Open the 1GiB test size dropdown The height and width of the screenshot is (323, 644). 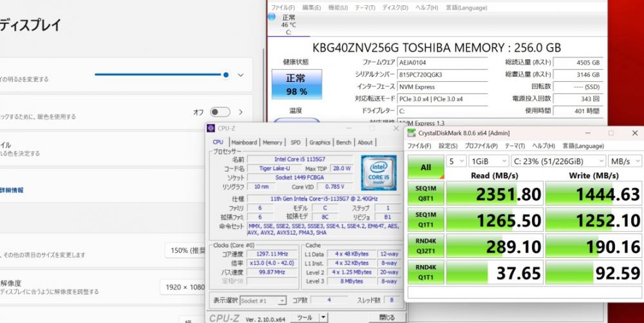click(x=488, y=161)
